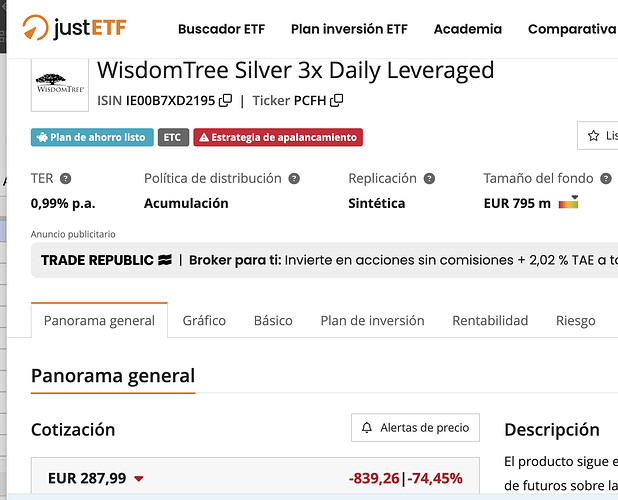View the Rentabilidad tab
Viewport: 618px width, 500px height.
(490, 321)
